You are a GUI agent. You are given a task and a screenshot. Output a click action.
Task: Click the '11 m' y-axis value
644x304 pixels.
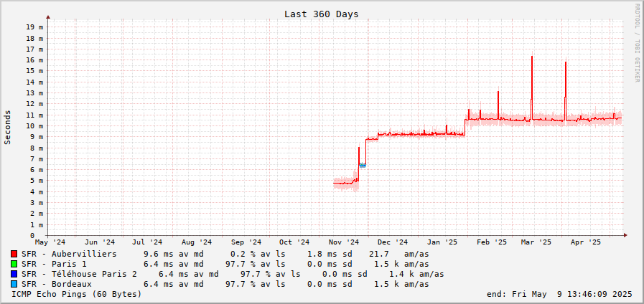click(x=34, y=115)
